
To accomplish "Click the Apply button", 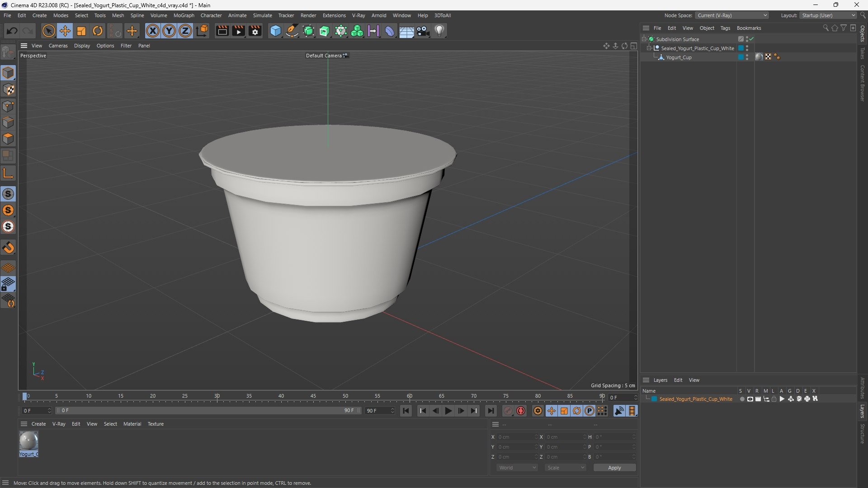I will click(x=614, y=468).
